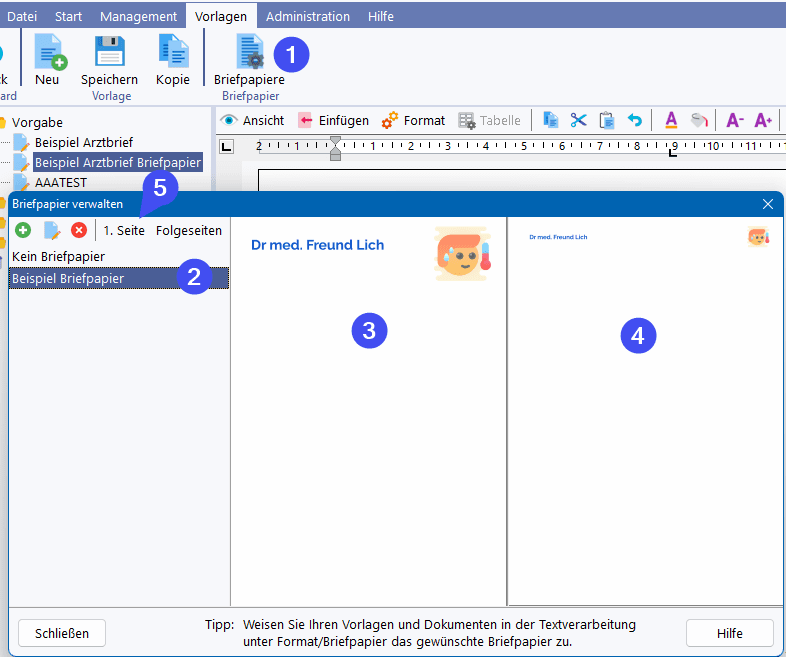
Task: Open the Administration ribbon tab
Action: 307,16
